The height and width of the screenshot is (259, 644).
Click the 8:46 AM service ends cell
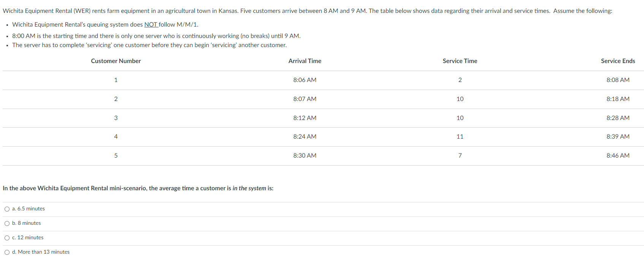pyautogui.click(x=618, y=156)
